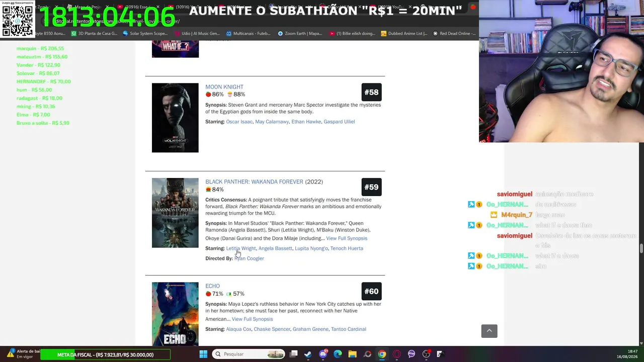Open the purple chat app in taskbar

(412, 354)
